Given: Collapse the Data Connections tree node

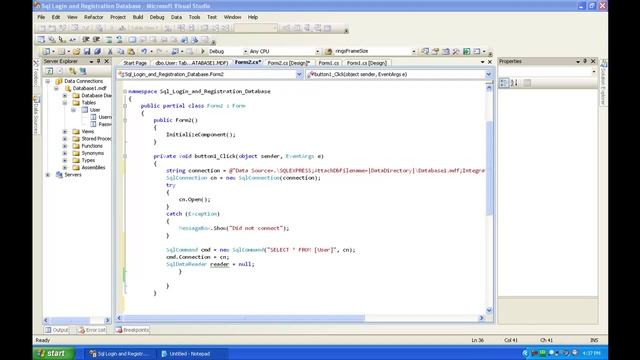Looking at the screenshot, I should click(48, 81).
